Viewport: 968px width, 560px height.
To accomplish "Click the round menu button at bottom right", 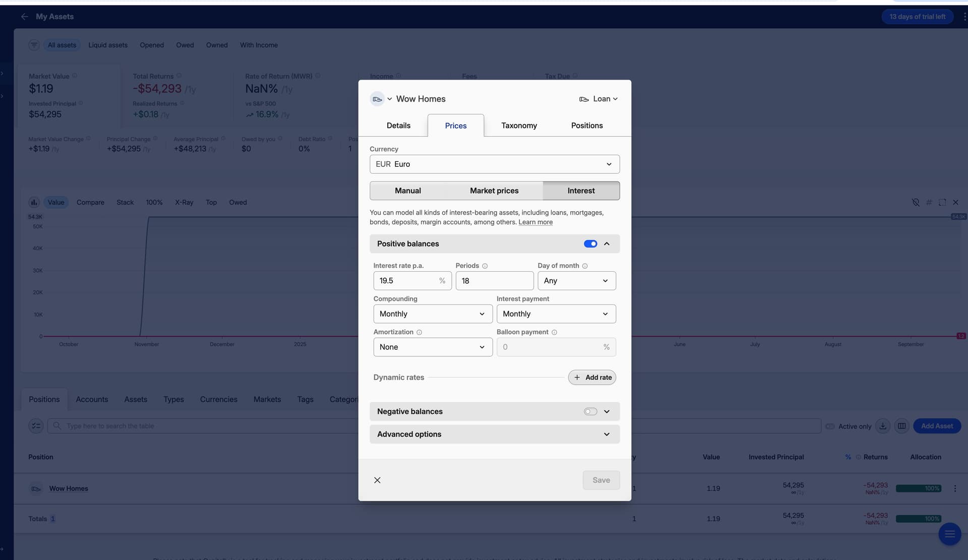I will [x=949, y=534].
